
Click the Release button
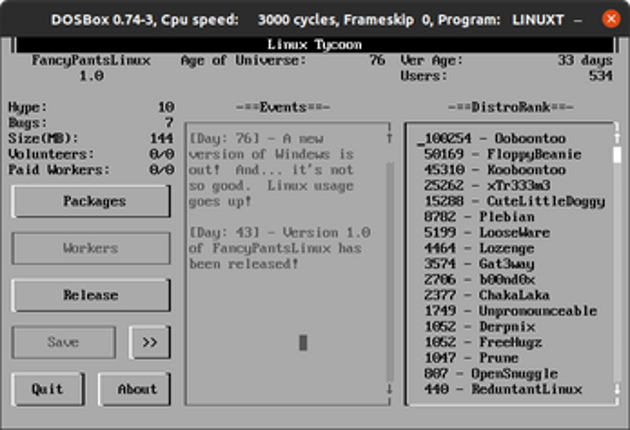pyautogui.click(x=91, y=295)
